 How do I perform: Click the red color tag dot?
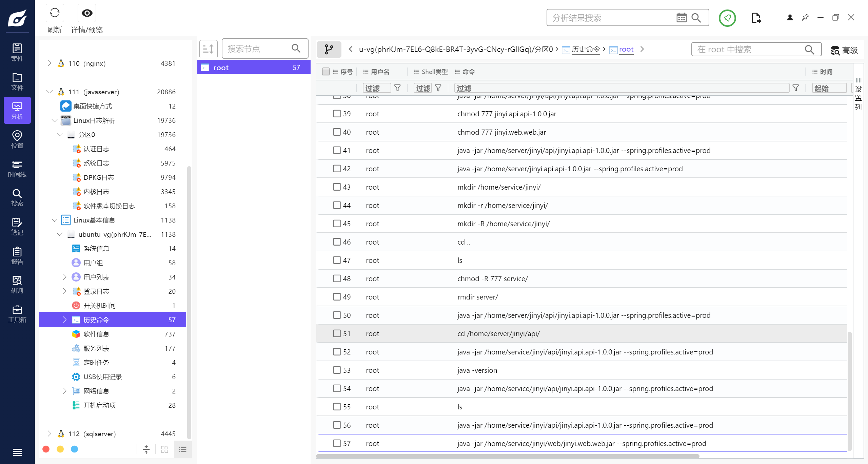pos(46,449)
